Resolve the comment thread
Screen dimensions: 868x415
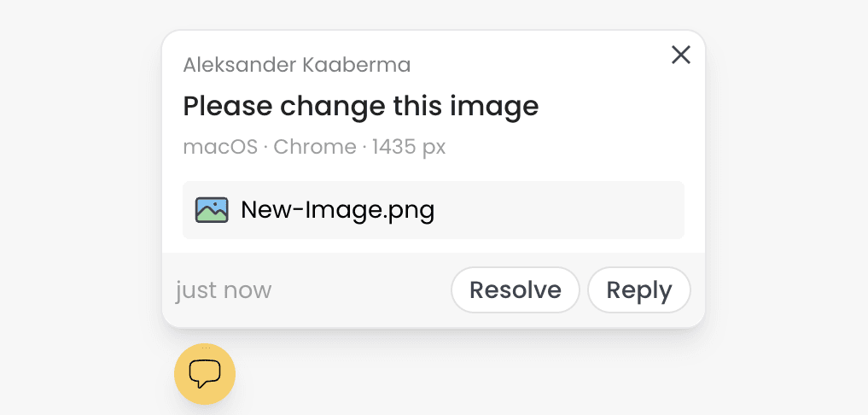coord(515,290)
